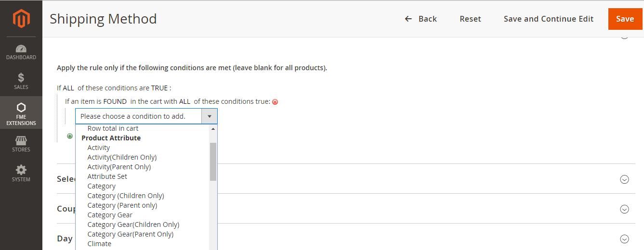The height and width of the screenshot is (250, 644).
Task: Select 'Climate' from condition list
Action: pyautogui.click(x=99, y=244)
